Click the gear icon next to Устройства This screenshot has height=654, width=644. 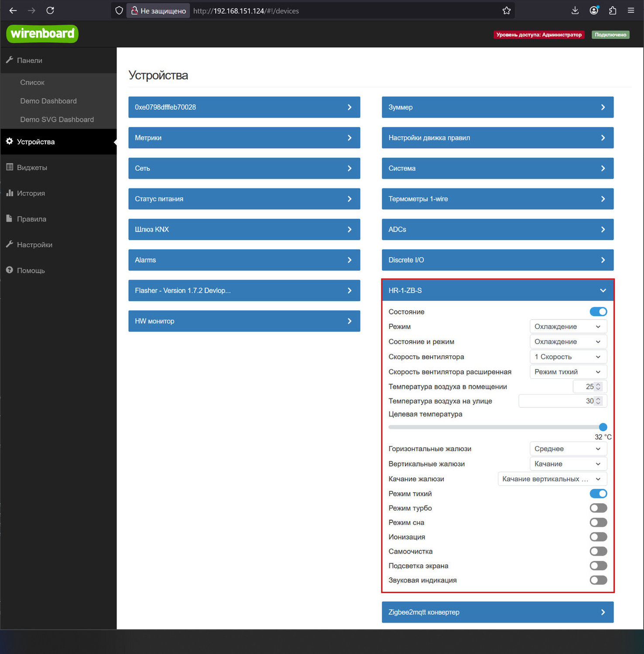pos(10,141)
